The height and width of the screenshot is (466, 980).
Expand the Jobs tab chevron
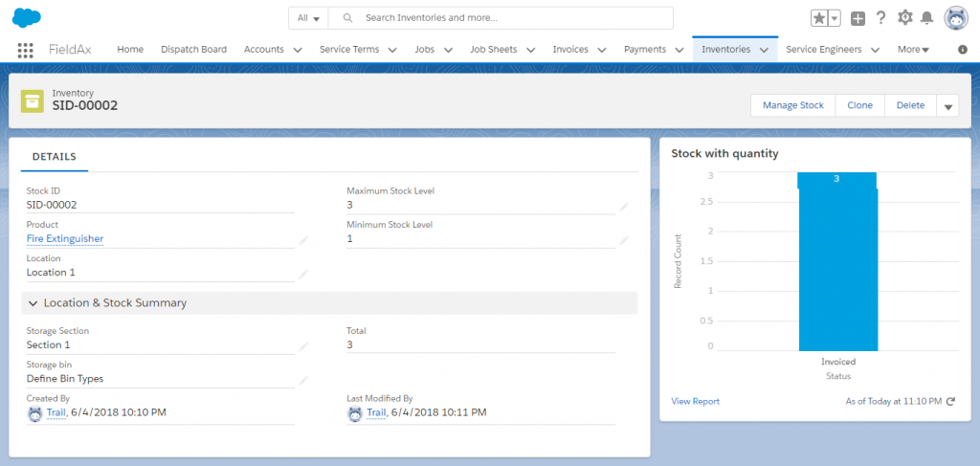[448, 50]
